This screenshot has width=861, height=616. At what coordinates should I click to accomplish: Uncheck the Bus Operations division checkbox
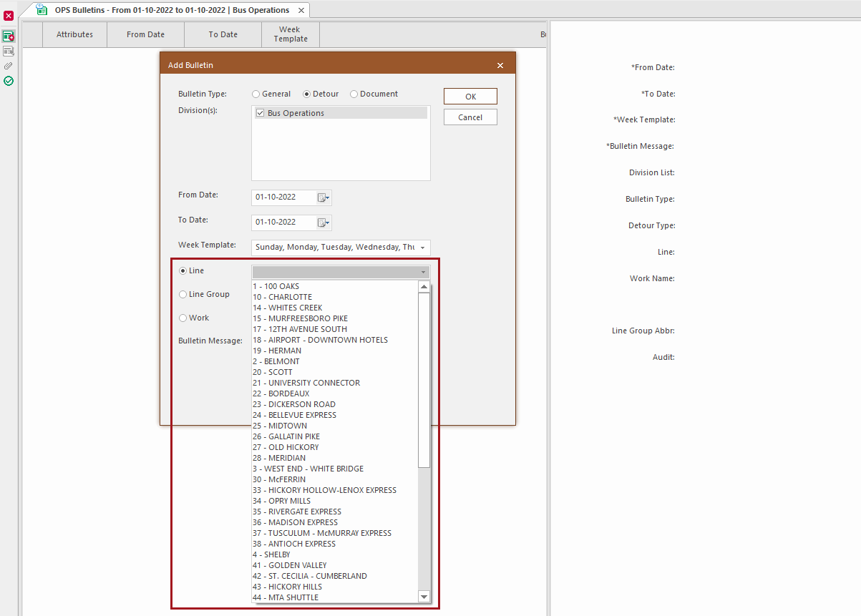click(x=261, y=112)
